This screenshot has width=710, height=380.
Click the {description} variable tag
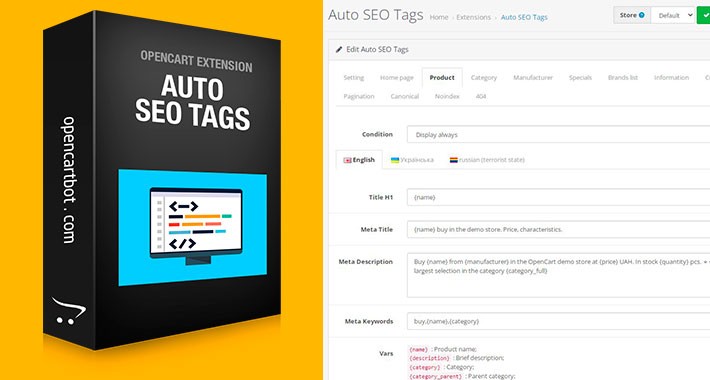point(429,358)
